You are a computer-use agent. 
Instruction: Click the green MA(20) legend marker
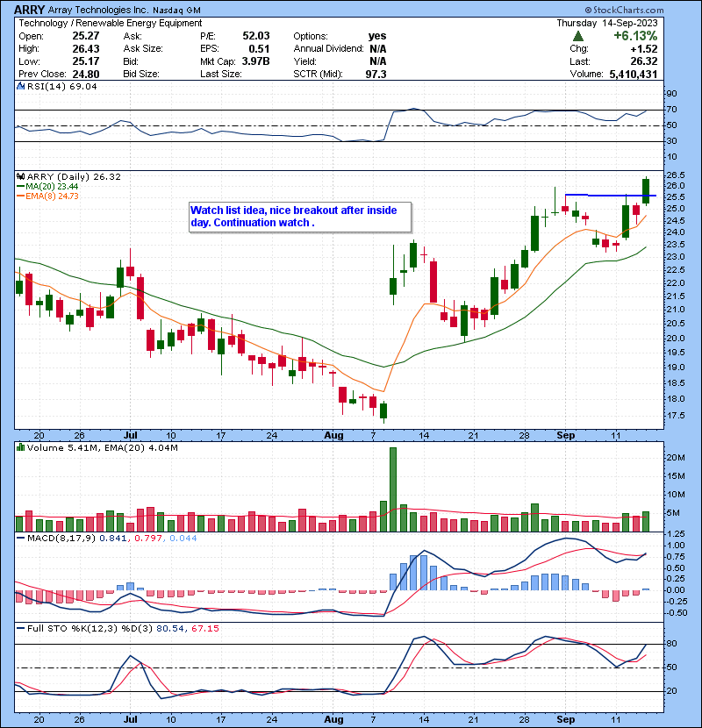(x=19, y=187)
